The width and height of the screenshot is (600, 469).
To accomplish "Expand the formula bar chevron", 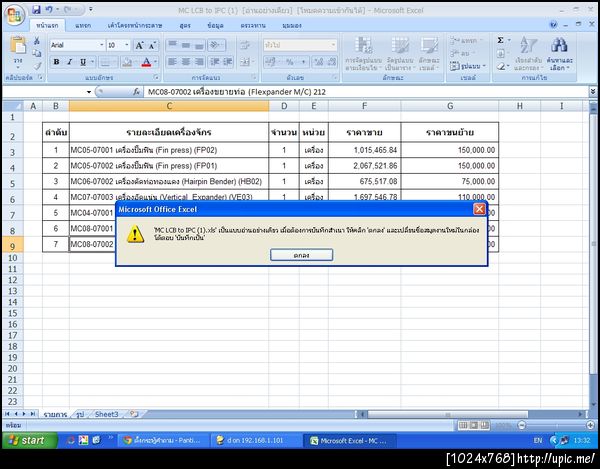I will [593, 92].
